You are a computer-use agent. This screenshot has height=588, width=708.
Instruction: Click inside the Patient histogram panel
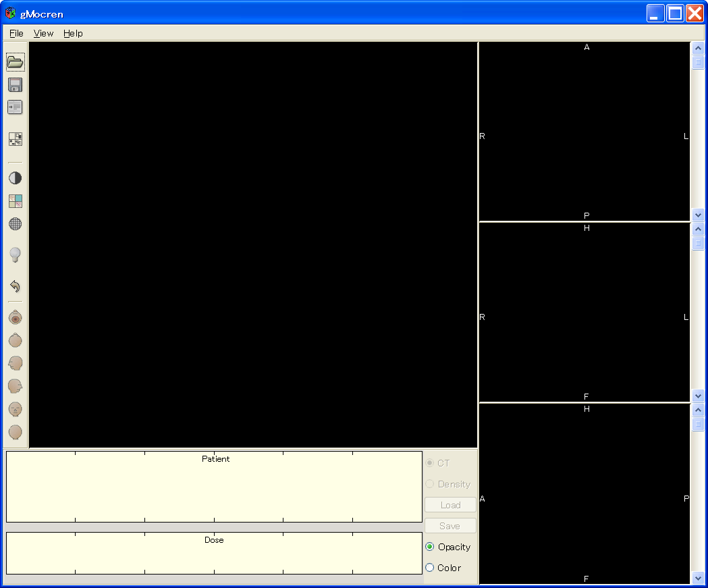click(214, 489)
